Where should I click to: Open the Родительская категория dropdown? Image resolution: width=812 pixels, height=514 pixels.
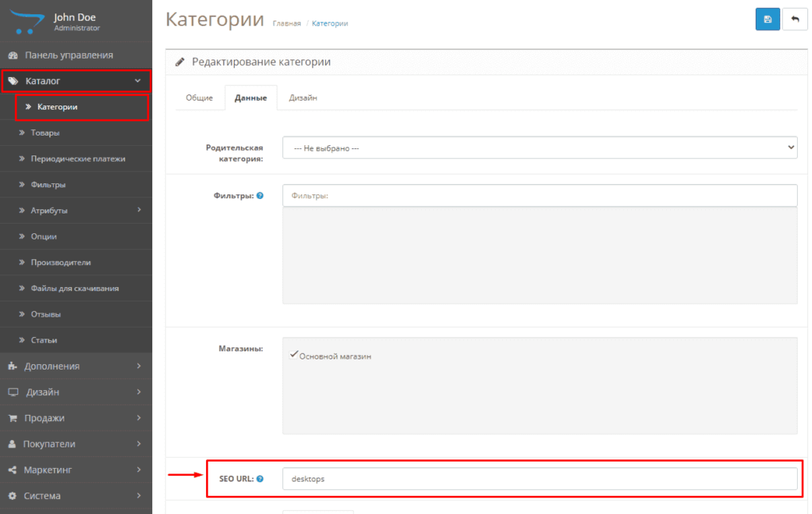(x=539, y=148)
